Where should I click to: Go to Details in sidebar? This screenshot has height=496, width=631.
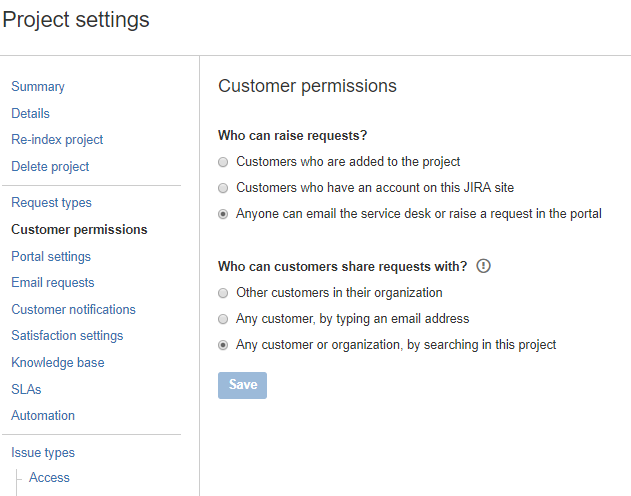[30, 114]
